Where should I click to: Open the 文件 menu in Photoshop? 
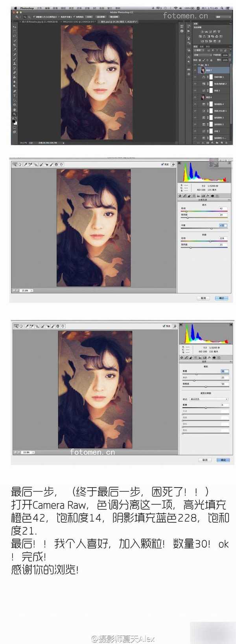(39, 8)
